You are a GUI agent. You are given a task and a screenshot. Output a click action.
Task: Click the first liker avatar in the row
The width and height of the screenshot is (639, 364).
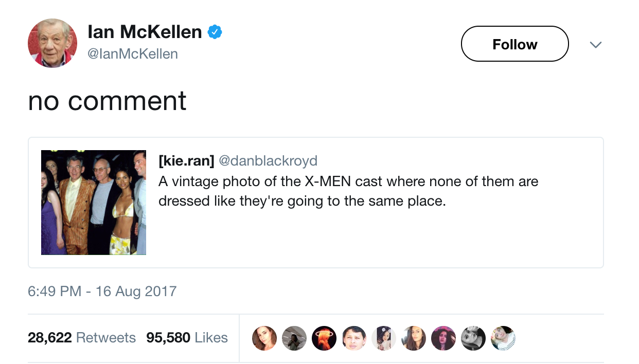coord(264,338)
